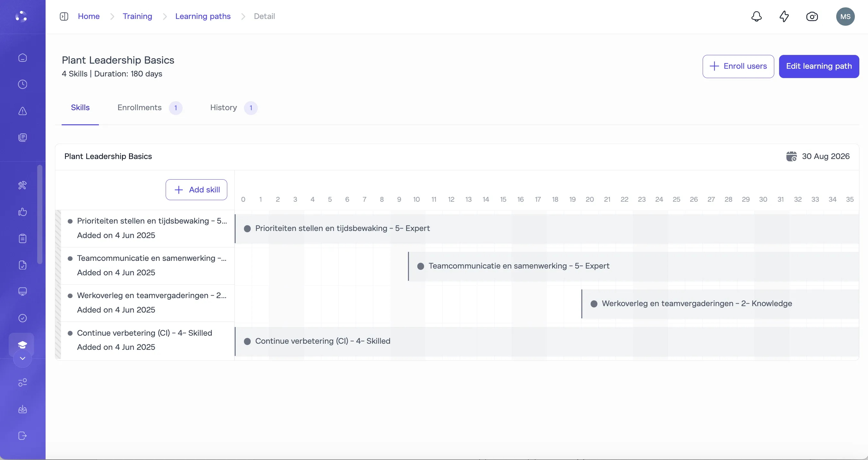
Task: Open the warning triangle icon in sidebar
Action: (22, 111)
